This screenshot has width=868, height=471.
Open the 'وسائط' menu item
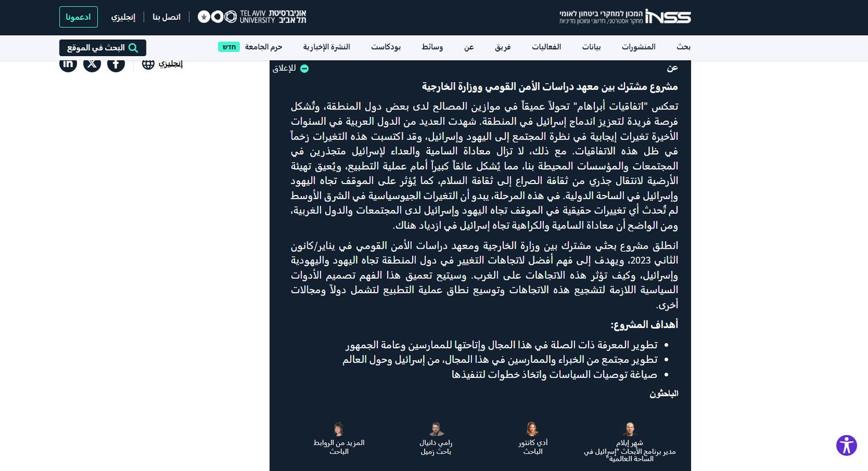[432, 47]
